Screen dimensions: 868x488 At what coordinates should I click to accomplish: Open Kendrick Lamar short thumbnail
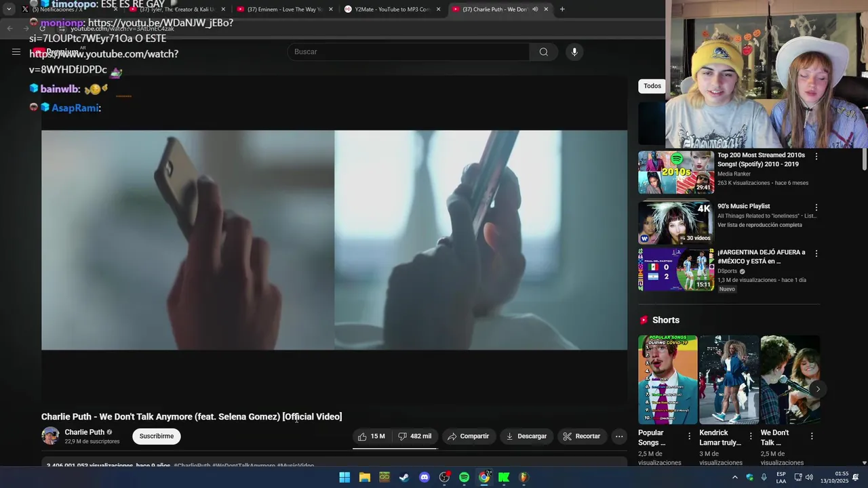pos(729,380)
